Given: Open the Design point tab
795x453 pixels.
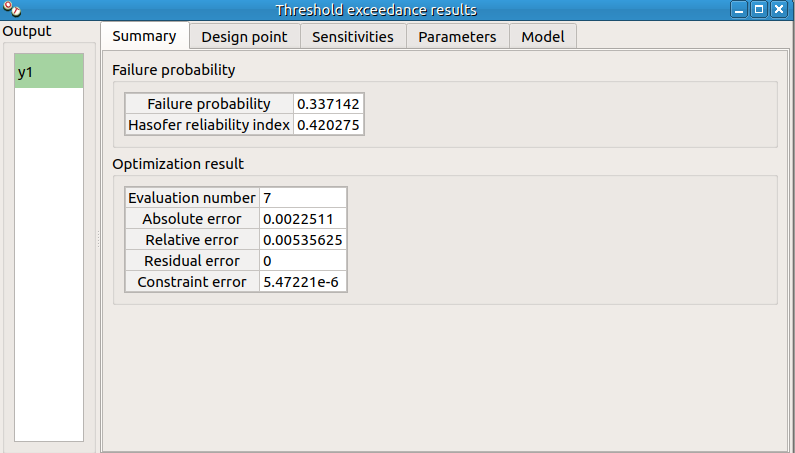Looking at the screenshot, I should [244, 37].
